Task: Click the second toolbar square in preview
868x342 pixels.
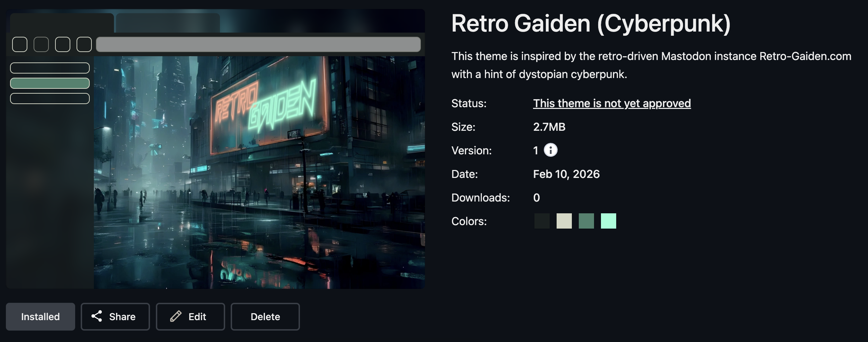Action: tap(41, 44)
